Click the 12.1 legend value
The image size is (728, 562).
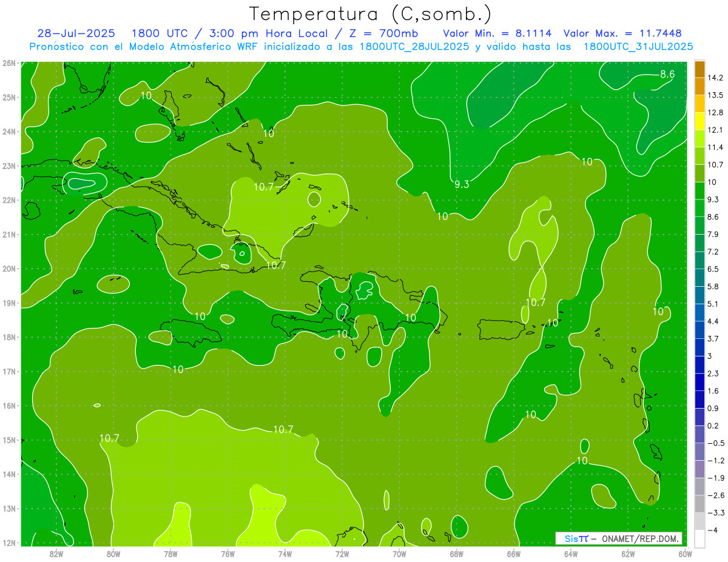pos(715,130)
